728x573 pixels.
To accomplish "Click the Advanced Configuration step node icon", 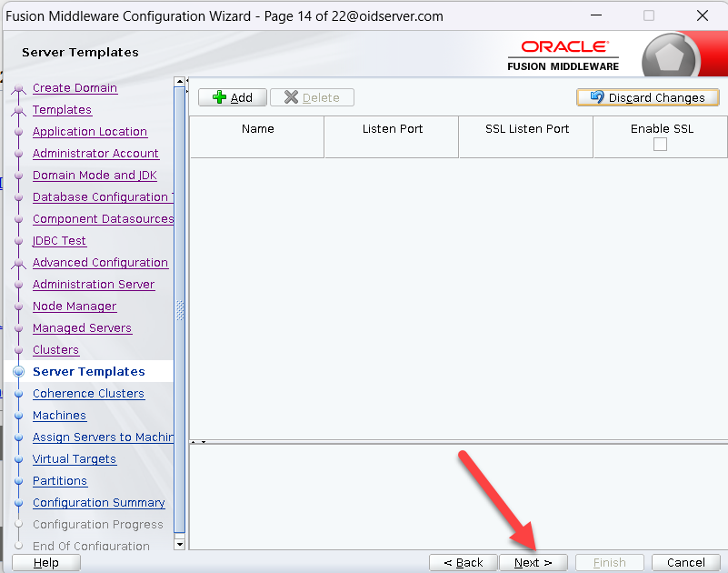I will click(18, 264).
